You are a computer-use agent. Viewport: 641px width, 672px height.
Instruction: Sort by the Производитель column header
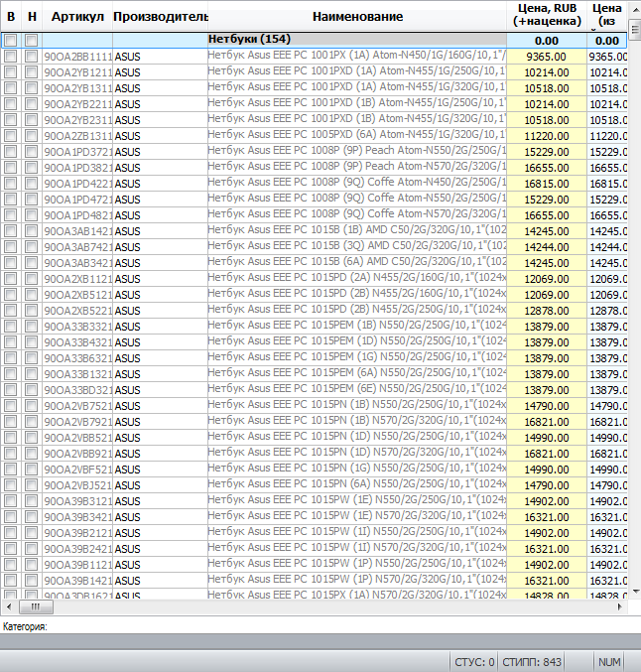(x=161, y=16)
